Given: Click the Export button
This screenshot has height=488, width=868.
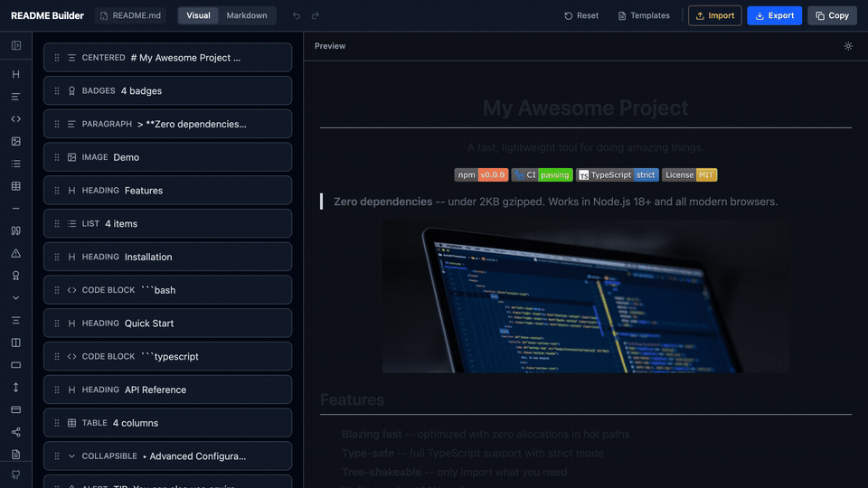Looking at the screenshot, I should [x=775, y=15].
